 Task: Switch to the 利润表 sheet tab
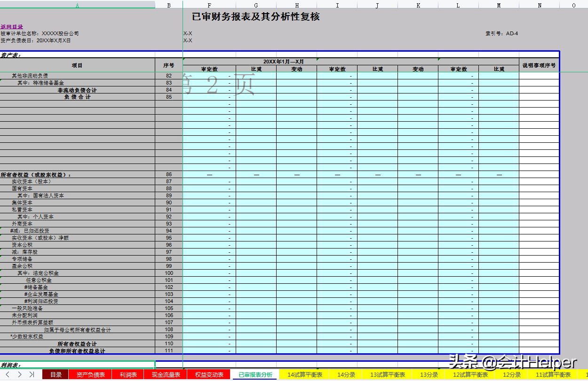[128, 374]
